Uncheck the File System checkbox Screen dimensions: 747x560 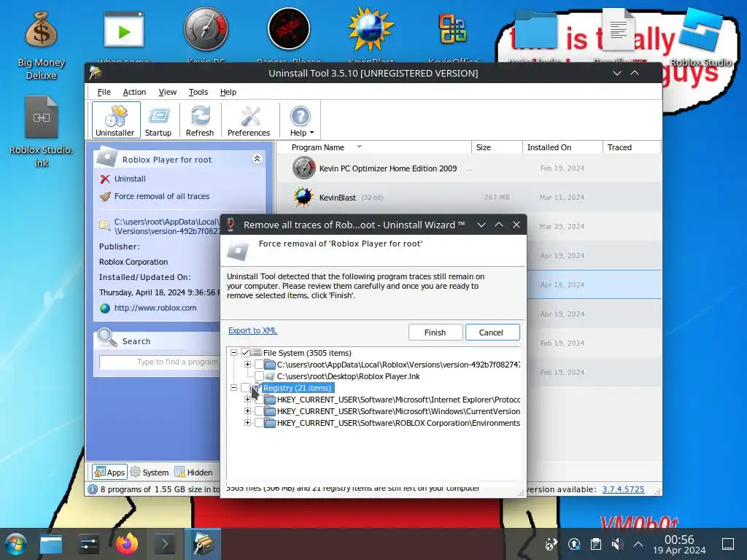coord(245,353)
